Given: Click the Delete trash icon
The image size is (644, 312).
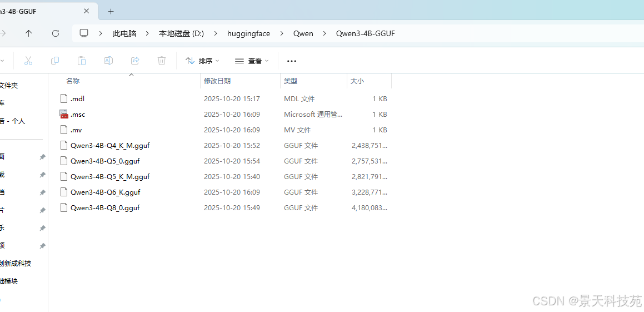Looking at the screenshot, I should [161, 61].
